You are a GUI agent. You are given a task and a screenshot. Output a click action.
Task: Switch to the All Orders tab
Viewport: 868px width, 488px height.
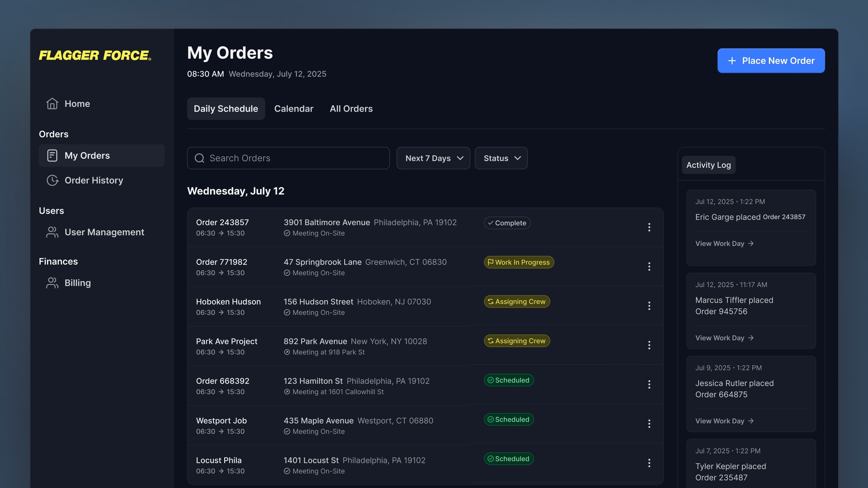[x=351, y=109]
